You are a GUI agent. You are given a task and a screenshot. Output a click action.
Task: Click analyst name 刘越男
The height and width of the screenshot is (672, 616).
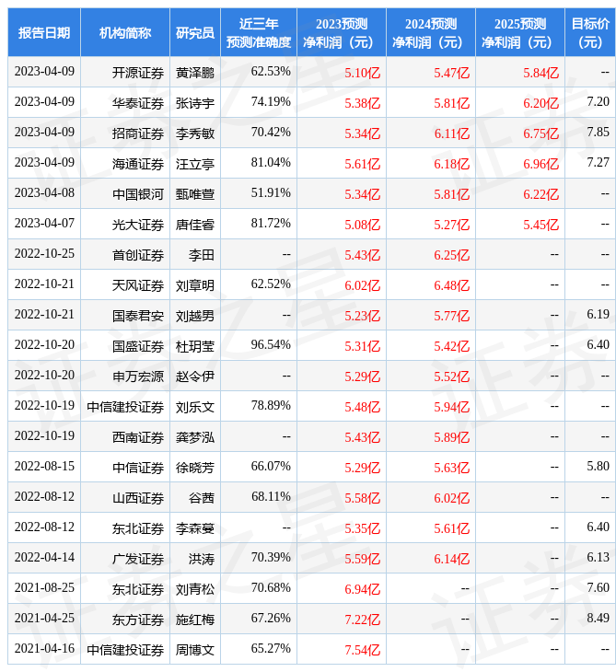click(x=195, y=316)
